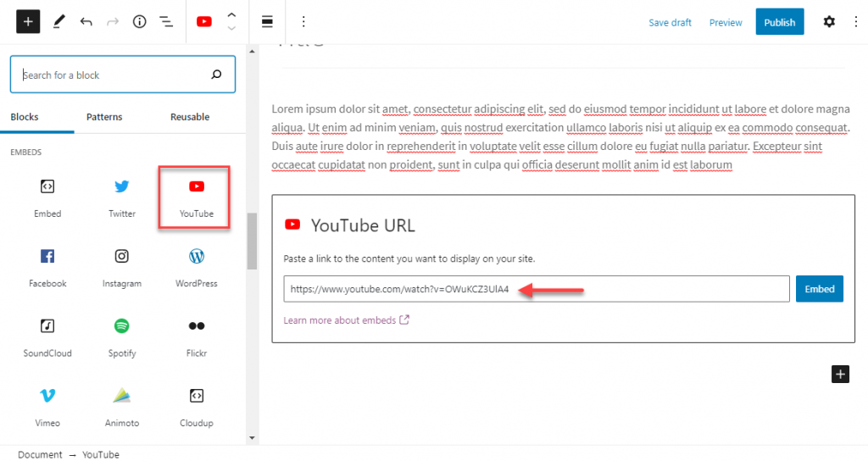
Task: Move block down with the chevron
Action: click(x=231, y=28)
